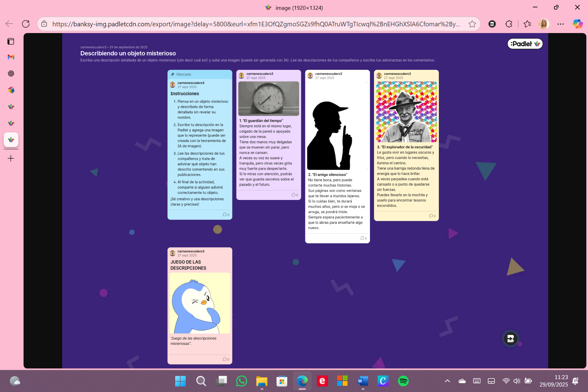
Task: Open WhatsApp from the taskbar
Action: click(241, 381)
